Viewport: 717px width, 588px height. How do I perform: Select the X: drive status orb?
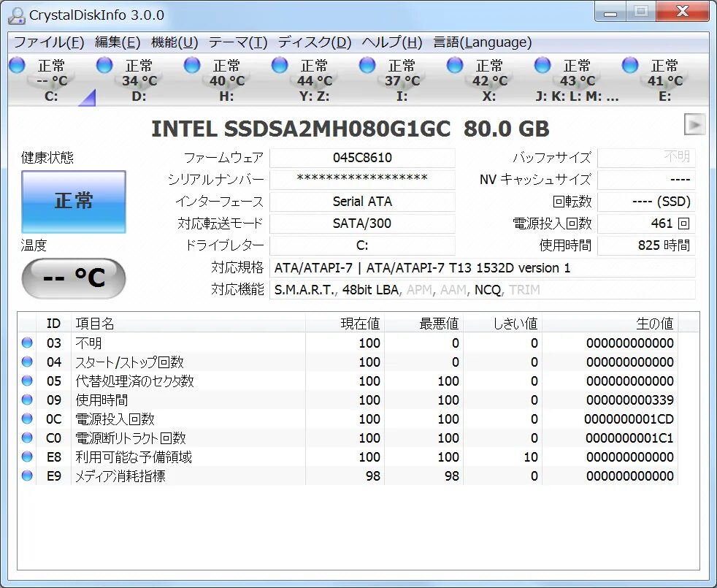click(455, 66)
